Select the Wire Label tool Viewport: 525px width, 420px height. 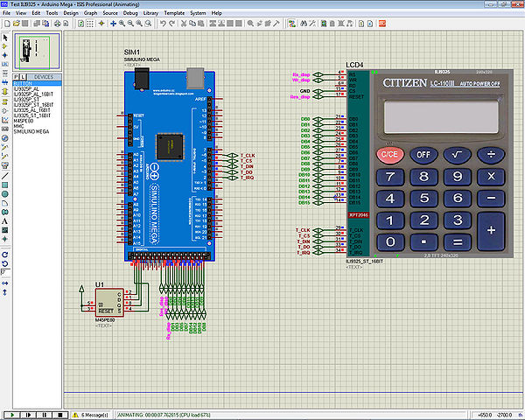[5, 64]
